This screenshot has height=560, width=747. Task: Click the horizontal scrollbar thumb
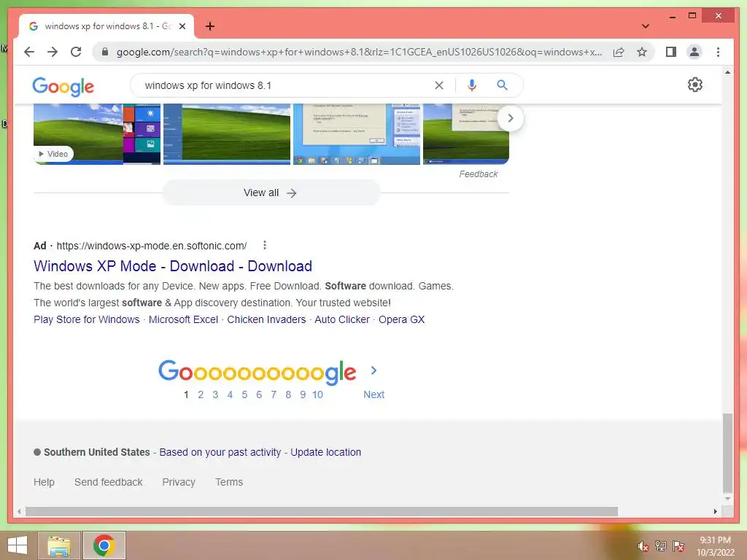(322, 512)
